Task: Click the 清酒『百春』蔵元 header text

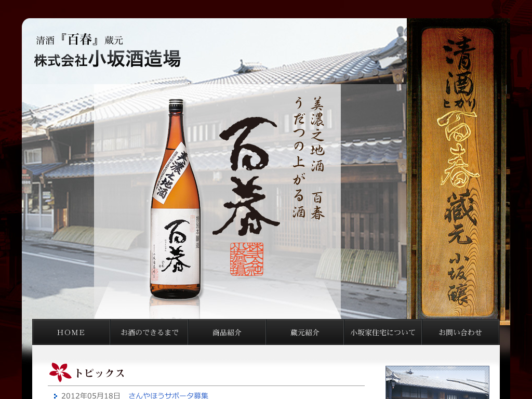Action: tap(79, 40)
